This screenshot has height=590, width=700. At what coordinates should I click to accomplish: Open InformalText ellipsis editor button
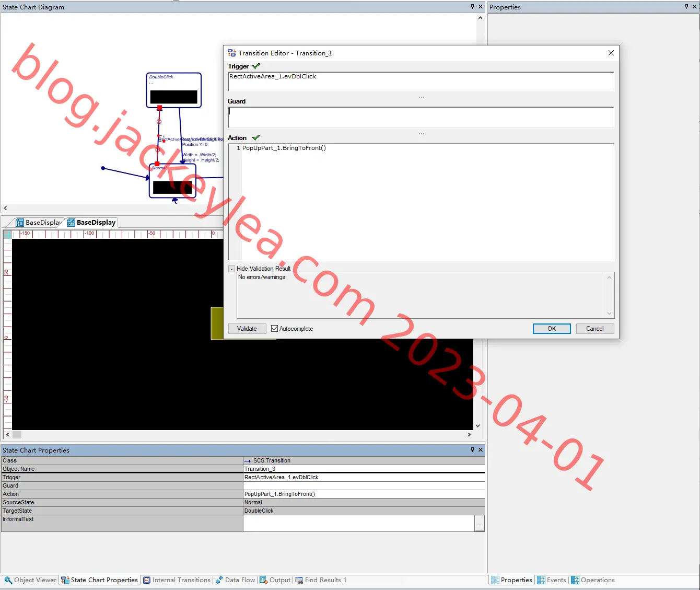point(480,523)
